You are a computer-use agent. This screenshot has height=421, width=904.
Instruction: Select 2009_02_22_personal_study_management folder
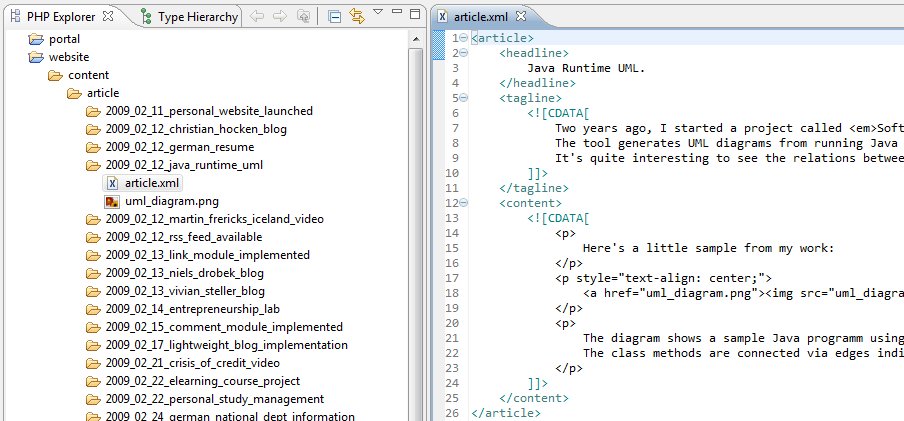[x=214, y=399]
